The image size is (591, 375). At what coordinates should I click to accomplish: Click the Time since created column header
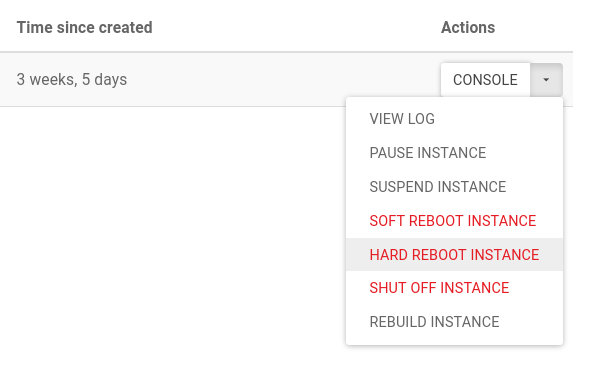[x=85, y=28]
